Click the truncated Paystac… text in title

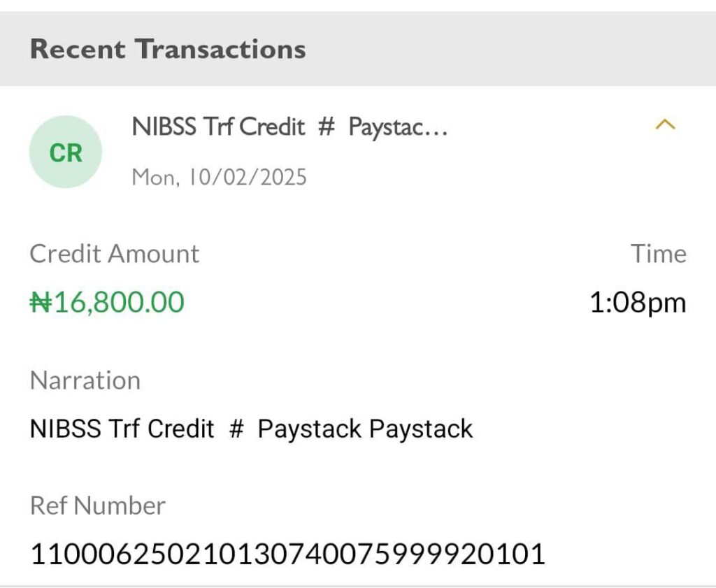coord(398,127)
